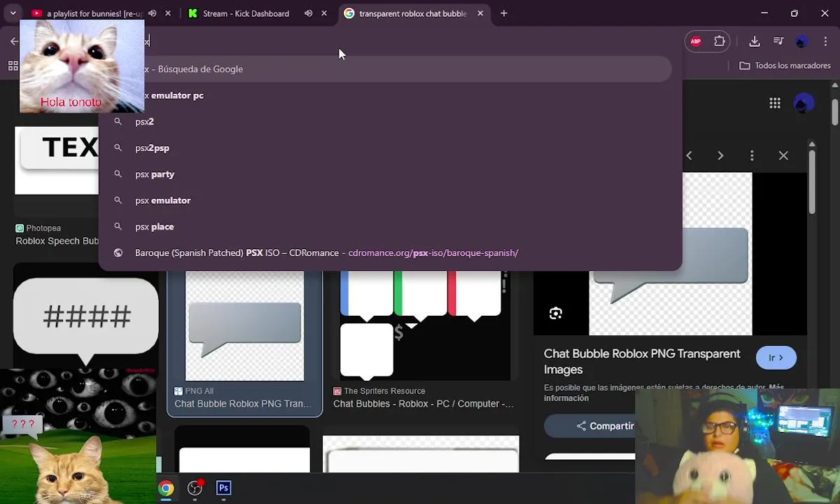840x504 pixels.
Task: Open Todos los marcadores folder
Action: (785, 66)
